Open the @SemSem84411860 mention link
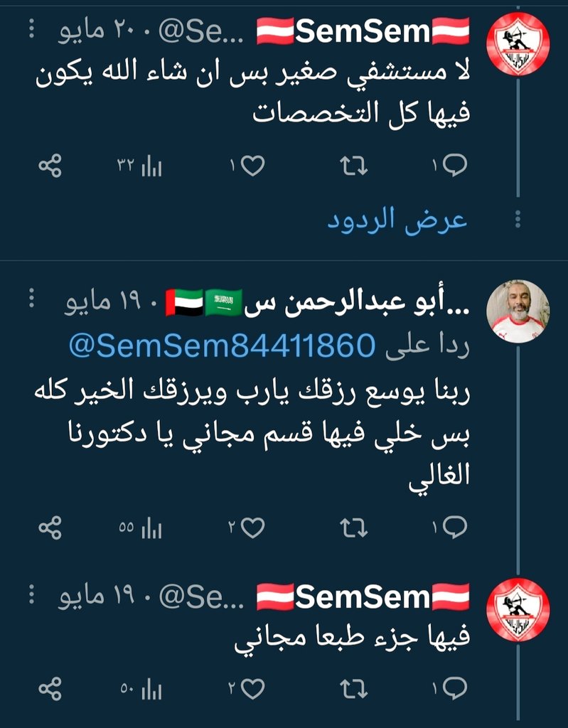The width and height of the screenshot is (568, 728). click(x=222, y=346)
